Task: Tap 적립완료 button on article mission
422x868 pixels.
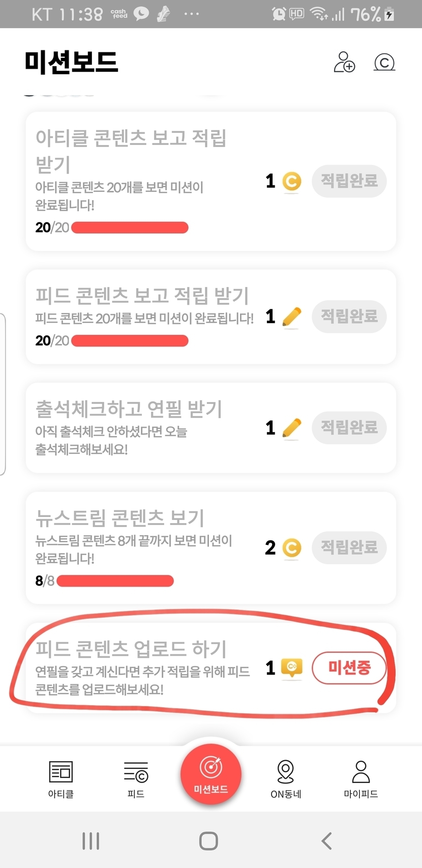Action: (349, 181)
